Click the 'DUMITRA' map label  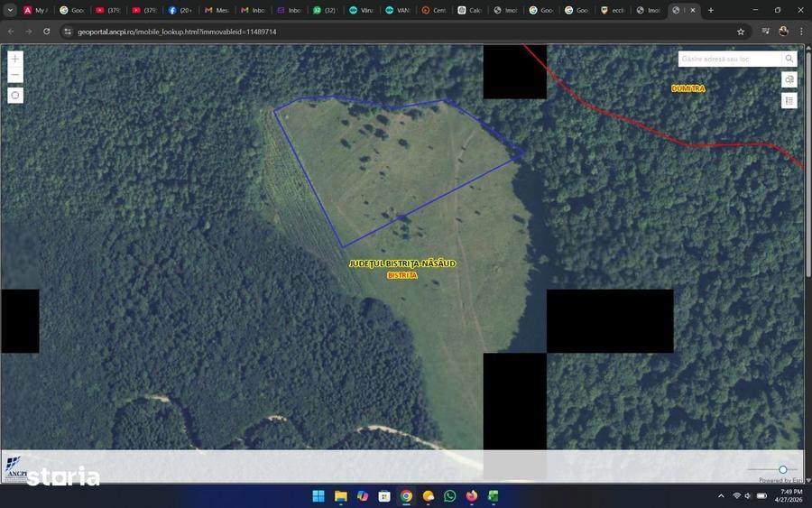pyautogui.click(x=688, y=88)
